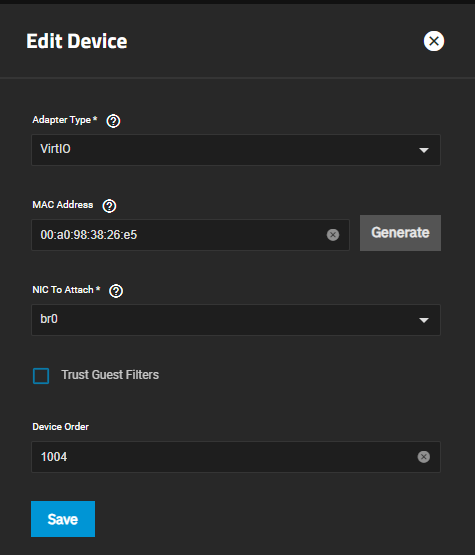
Task: Clear the Device Order value using its X icon
Action: click(424, 457)
